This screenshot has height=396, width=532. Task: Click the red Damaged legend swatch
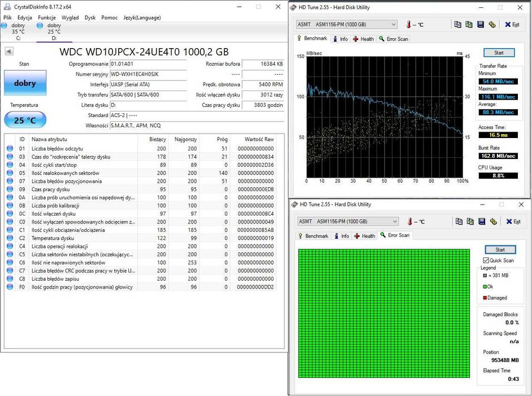pos(485,298)
